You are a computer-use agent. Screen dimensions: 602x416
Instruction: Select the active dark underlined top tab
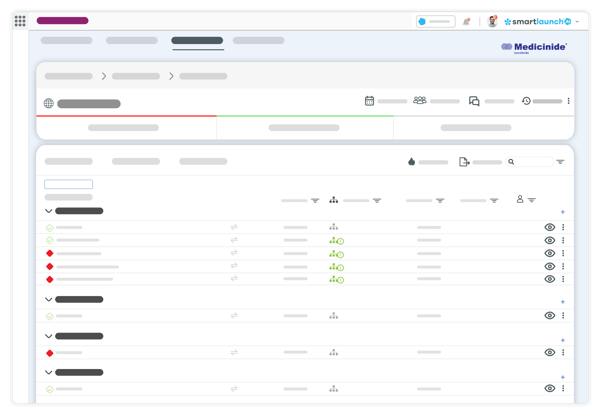pos(197,41)
